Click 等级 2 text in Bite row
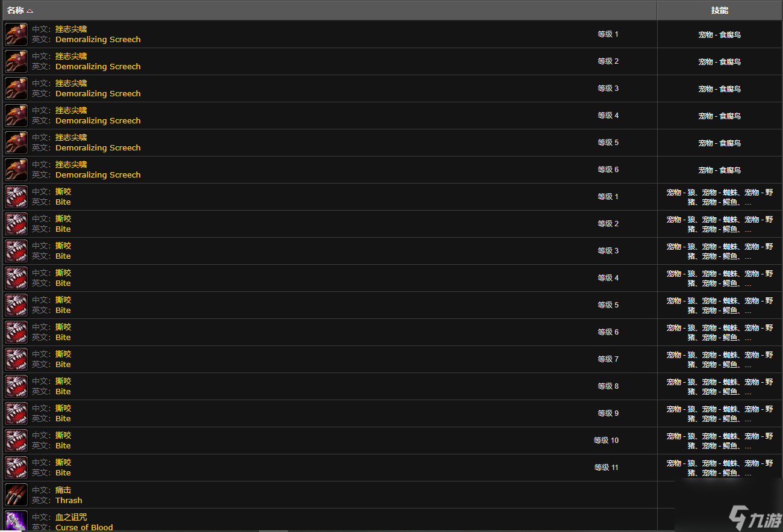783x532 pixels. (x=608, y=224)
